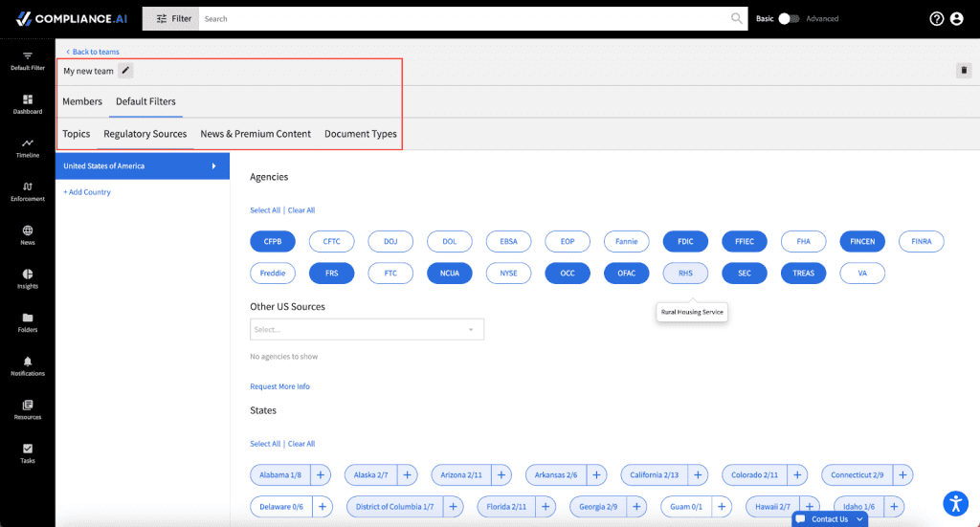
Task: Click the pencil icon to edit team name
Action: coord(125,71)
